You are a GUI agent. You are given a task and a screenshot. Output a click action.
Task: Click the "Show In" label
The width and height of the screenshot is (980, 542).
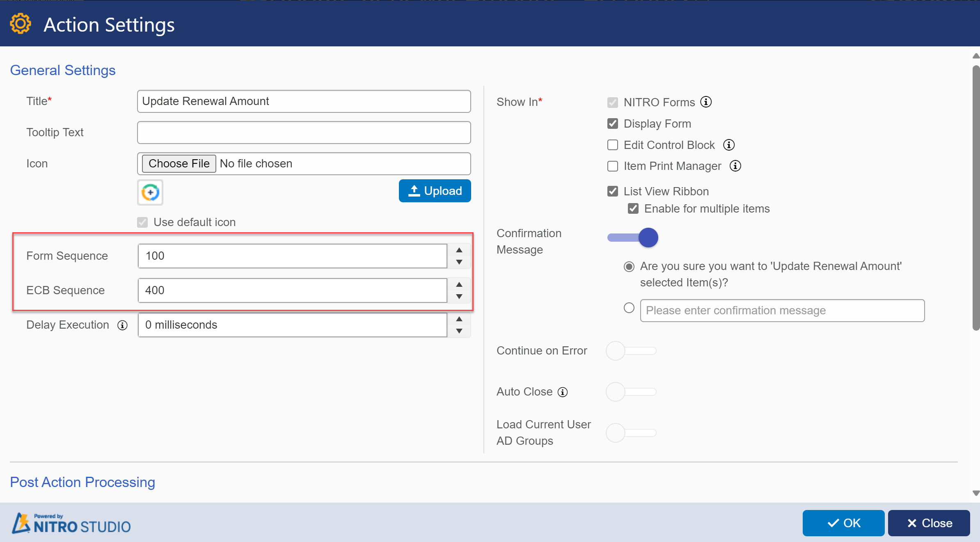[x=519, y=102]
